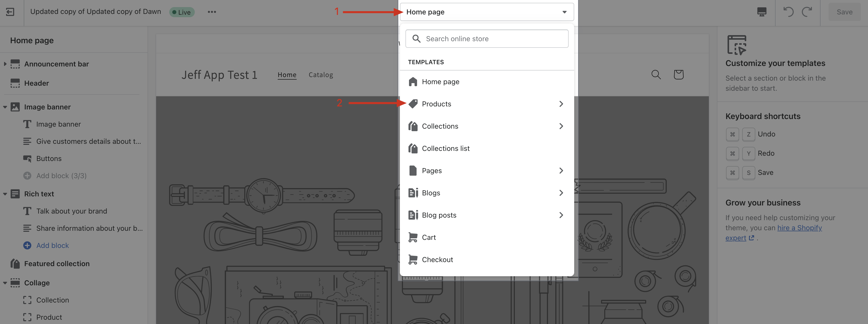The height and width of the screenshot is (324, 868).
Task: Expand the Blogs submenu chevron
Action: 561,193
